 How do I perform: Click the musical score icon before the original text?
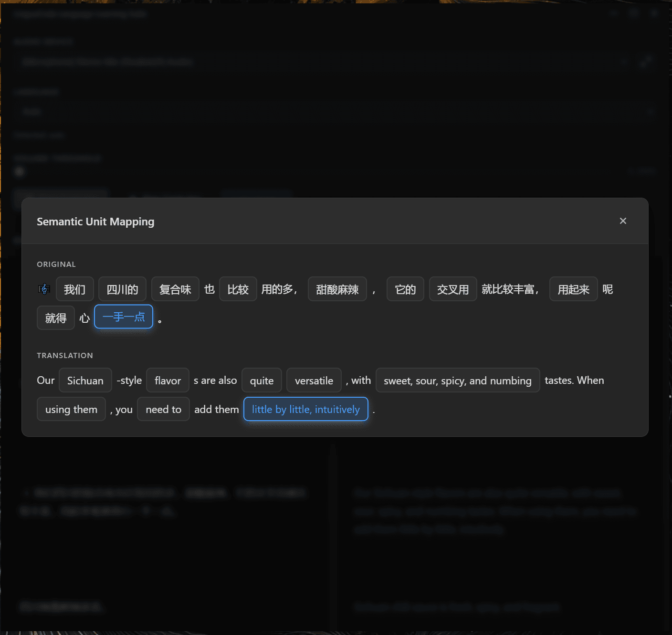(44, 289)
